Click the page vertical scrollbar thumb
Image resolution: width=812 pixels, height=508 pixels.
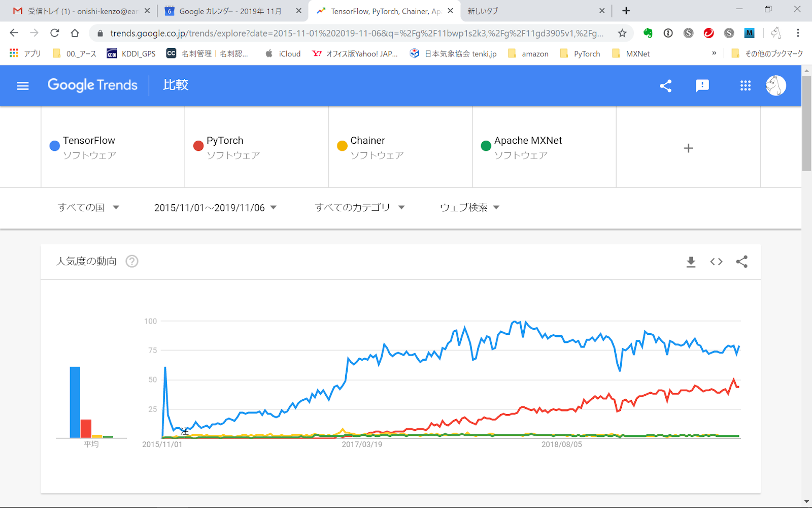click(806, 124)
